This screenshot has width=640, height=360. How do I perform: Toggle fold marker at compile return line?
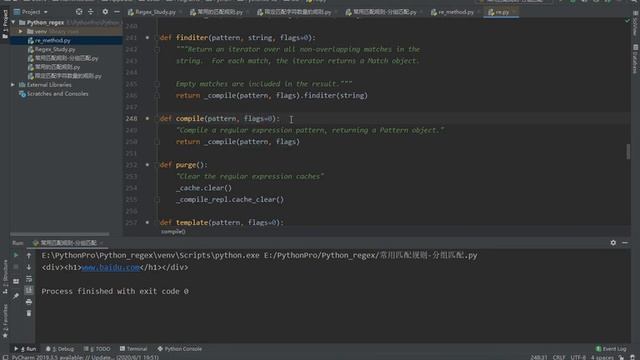[157, 142]
